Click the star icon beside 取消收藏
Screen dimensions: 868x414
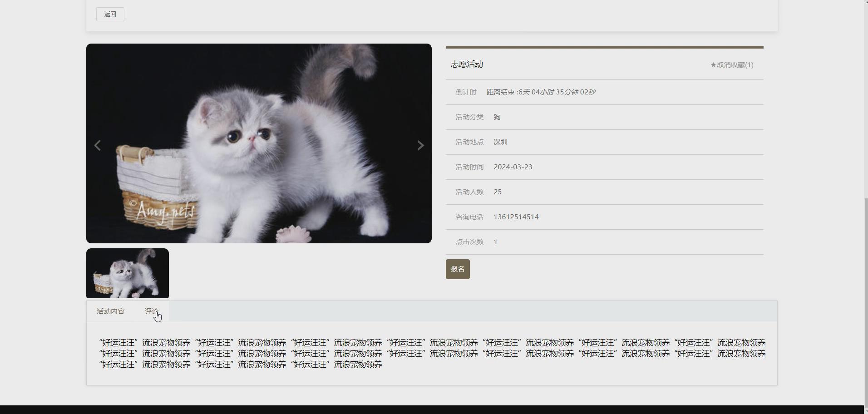[713, 65]
